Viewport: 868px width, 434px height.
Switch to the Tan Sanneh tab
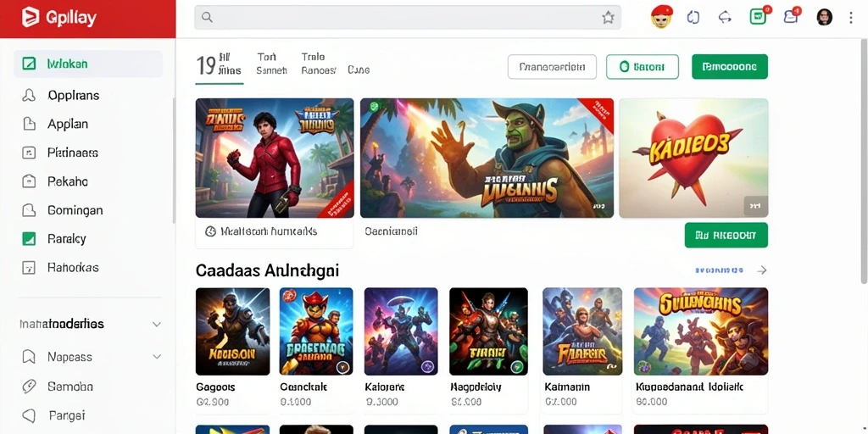point(271,64)
